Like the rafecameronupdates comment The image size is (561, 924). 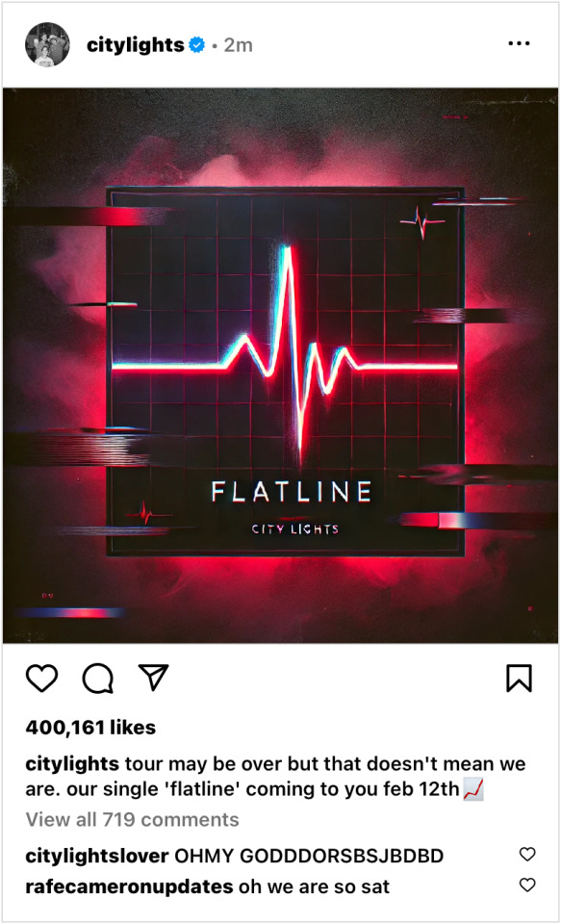pyautogui.click(x=527, y=885)
